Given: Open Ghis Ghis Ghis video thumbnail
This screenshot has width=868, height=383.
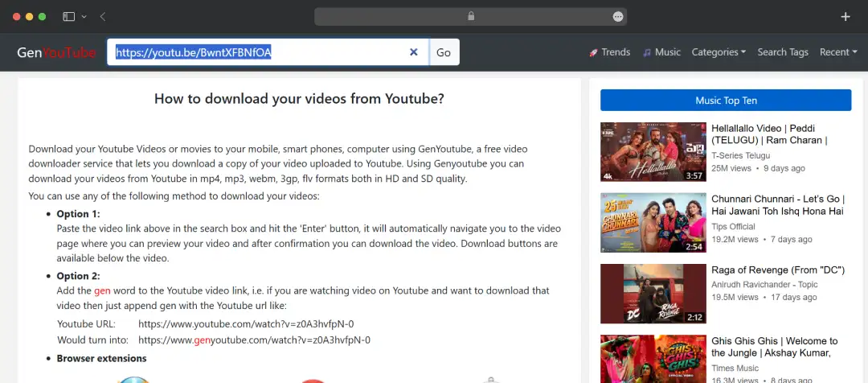Looking at the screenshot, I should click(x=653, y=359).
